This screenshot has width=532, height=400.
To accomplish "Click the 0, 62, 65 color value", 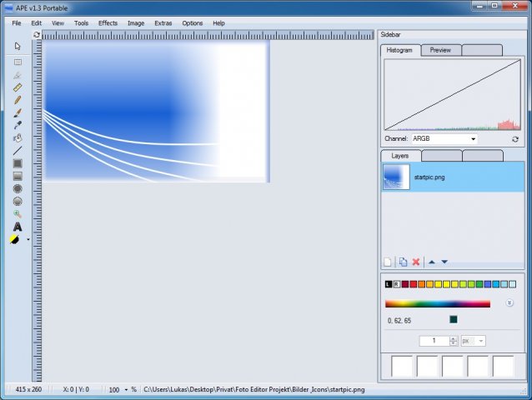I will point(399,321).
